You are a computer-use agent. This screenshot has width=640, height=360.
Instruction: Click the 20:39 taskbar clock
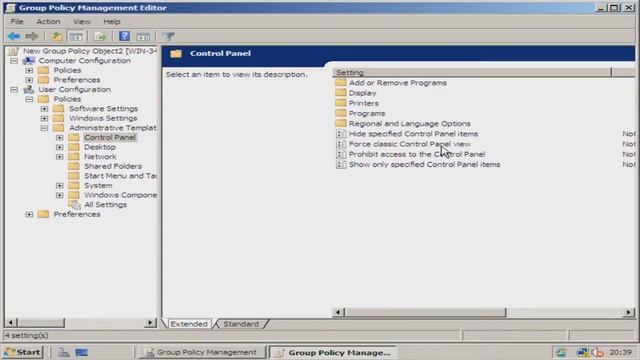pos(620,352)
